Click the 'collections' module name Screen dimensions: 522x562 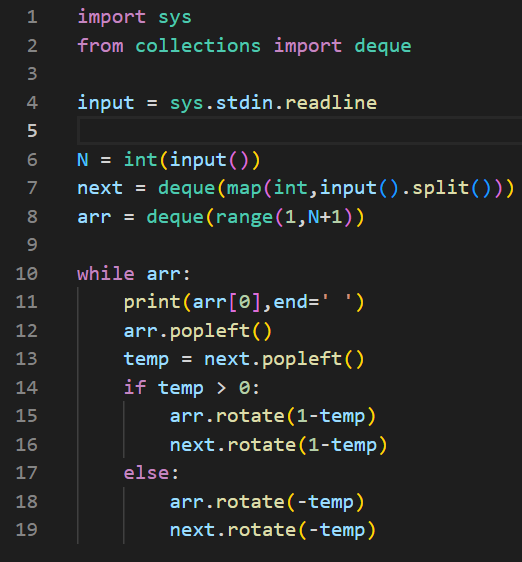click(x=198, y=46)
